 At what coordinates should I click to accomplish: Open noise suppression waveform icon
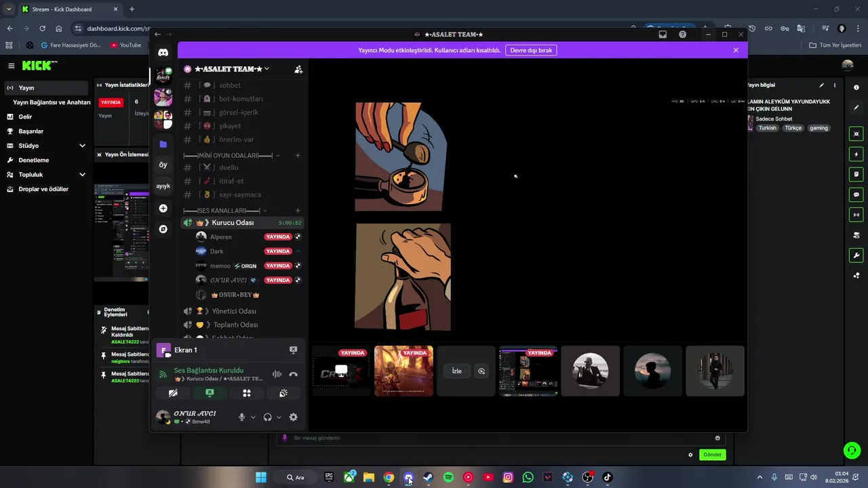pos(277,374)
